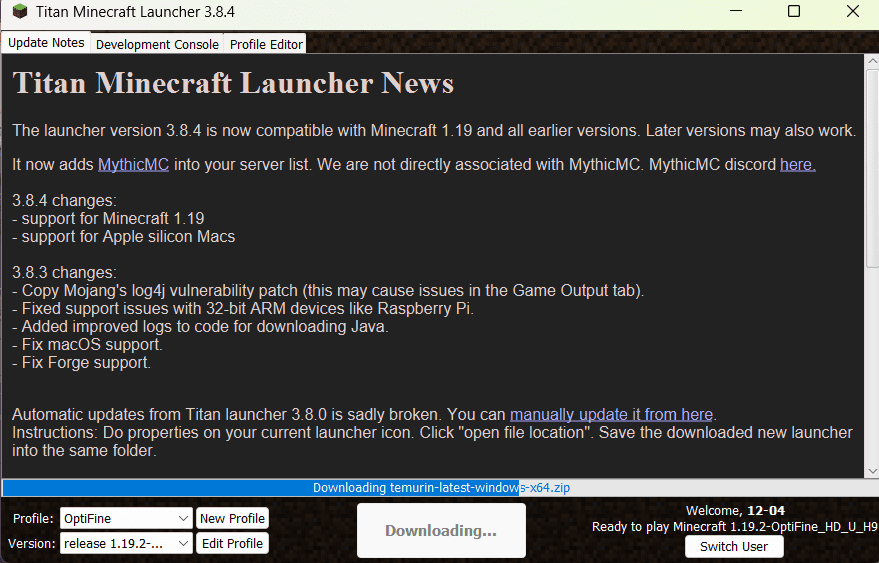Open the Development Console tab

click(x=157, y=44)
